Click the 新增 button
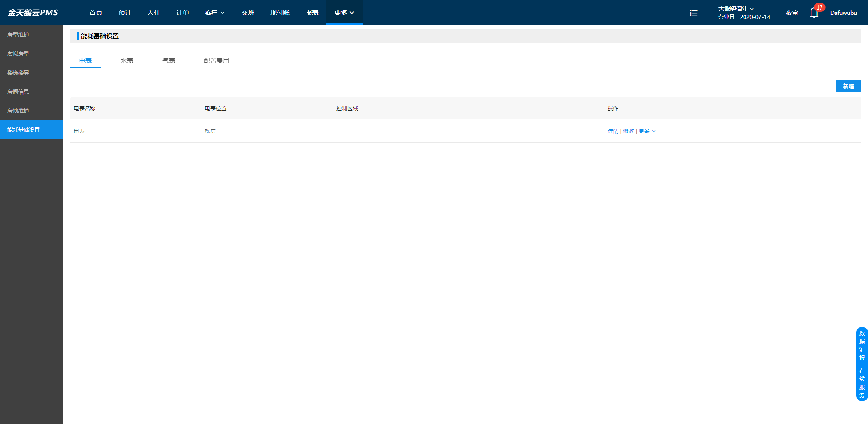Viewport: 868px width, 424px height. point(848,86)
